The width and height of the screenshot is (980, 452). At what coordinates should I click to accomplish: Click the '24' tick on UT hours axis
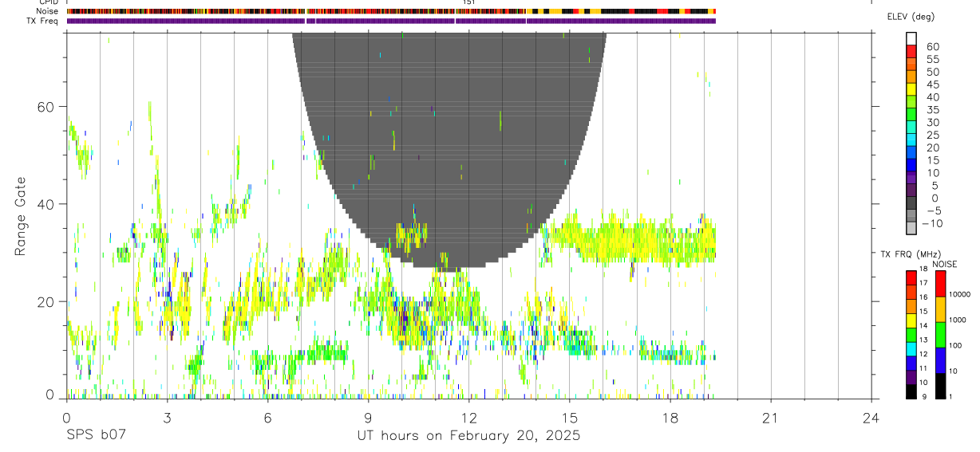[x=871, y=417]
